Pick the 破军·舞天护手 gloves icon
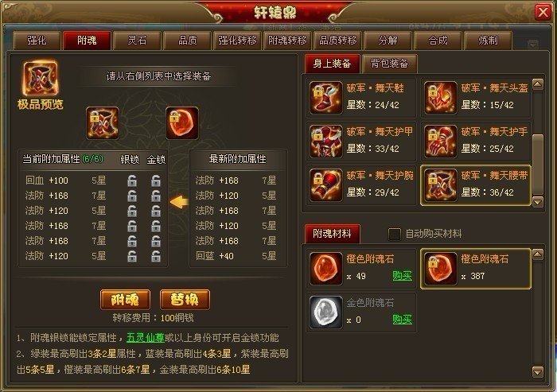 (441, 142)
